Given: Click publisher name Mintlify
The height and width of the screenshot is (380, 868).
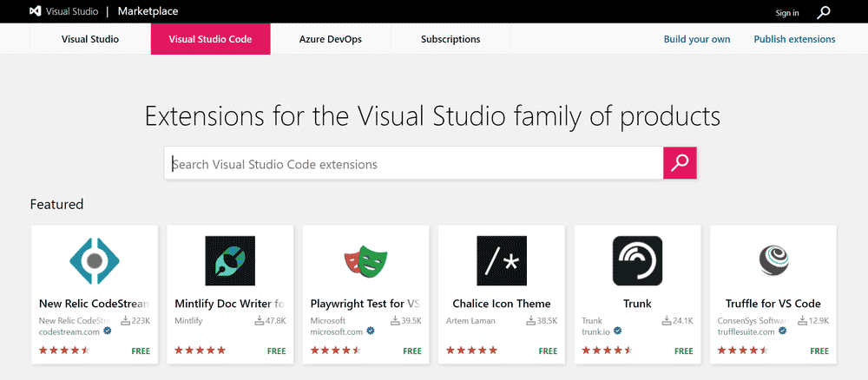Looking at the screenshot, I should pyautogui.click(x=188, y=321).
